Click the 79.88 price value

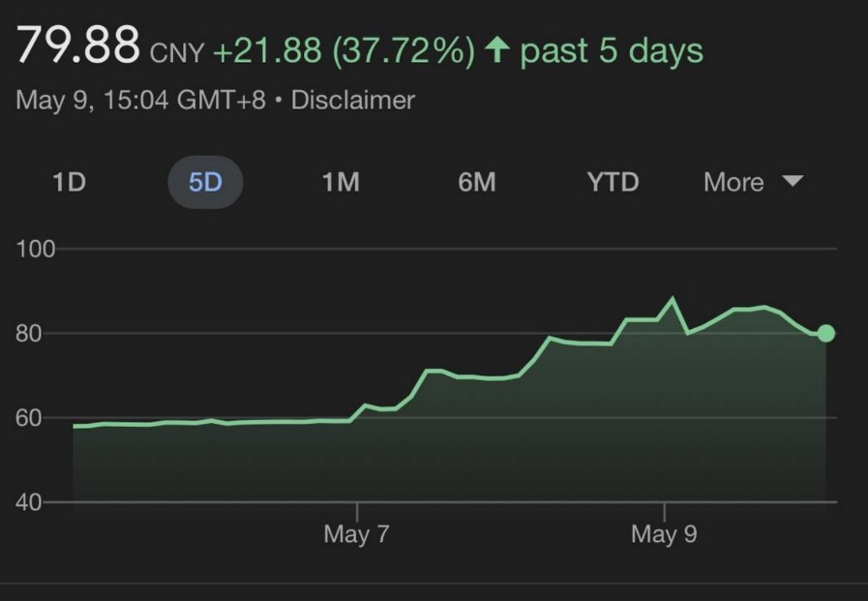pos(77,46)
